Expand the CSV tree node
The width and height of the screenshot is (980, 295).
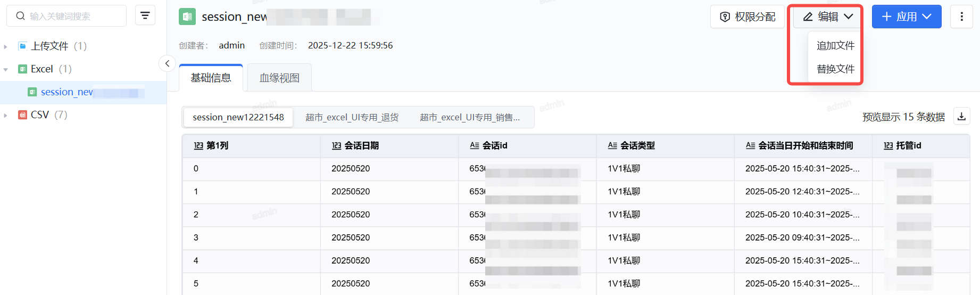pos(6,115)
